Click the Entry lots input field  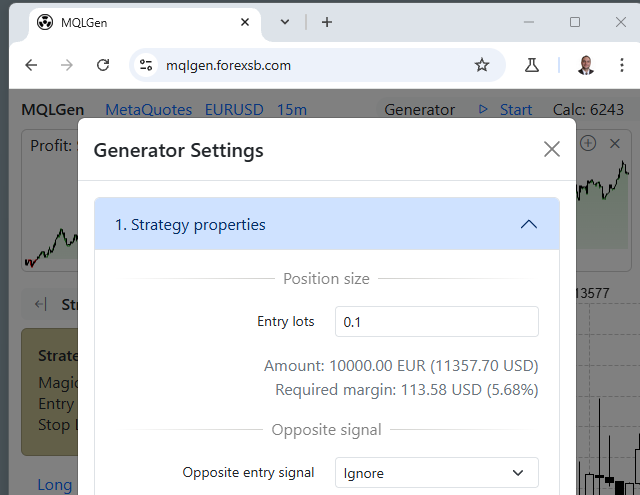tap(436, 322)
